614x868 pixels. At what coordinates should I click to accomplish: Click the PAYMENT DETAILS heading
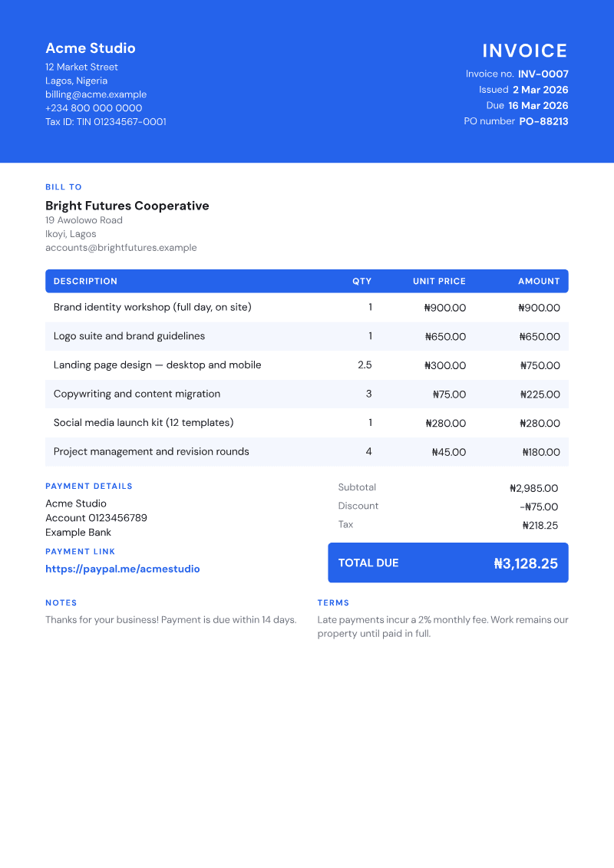(x=89, y=486)
